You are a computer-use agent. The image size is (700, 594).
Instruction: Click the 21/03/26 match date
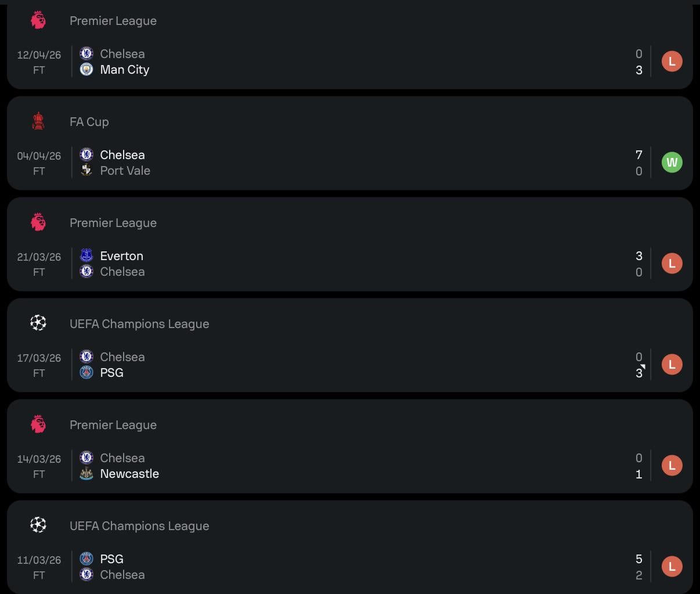[x=39, y=257]
